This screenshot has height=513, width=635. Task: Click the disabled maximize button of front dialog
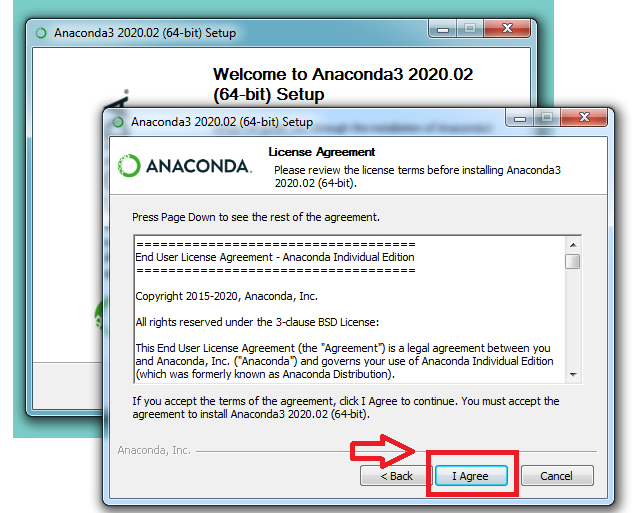coord(547,118)
